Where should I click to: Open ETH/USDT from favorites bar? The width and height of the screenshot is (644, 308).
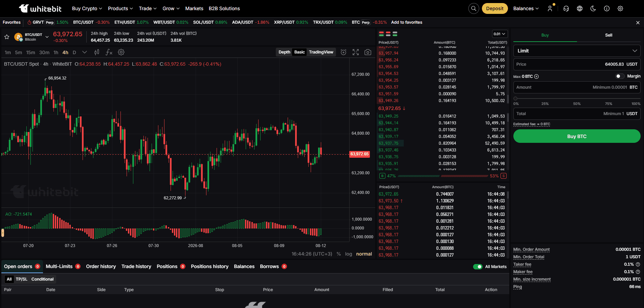[131, 22]
